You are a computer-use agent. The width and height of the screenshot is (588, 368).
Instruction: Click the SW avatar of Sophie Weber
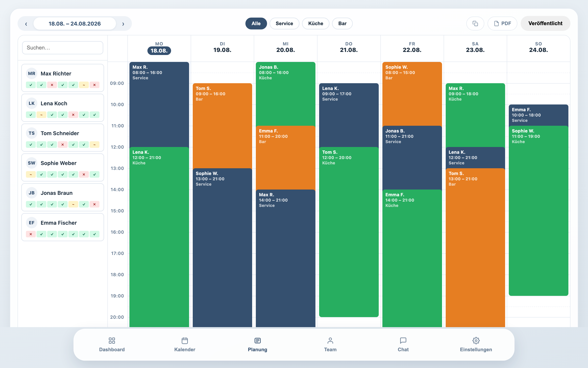tap(32, 163)
